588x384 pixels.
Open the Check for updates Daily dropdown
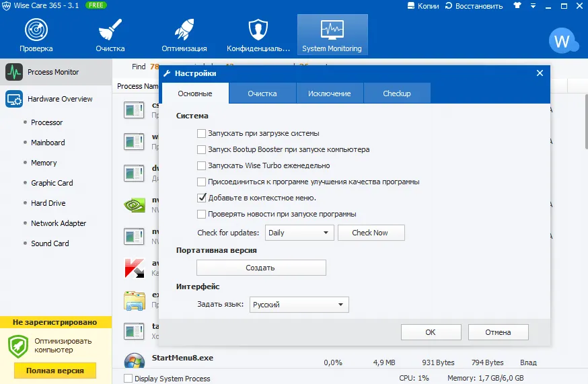pyautogui.click(x=299, y=233)
